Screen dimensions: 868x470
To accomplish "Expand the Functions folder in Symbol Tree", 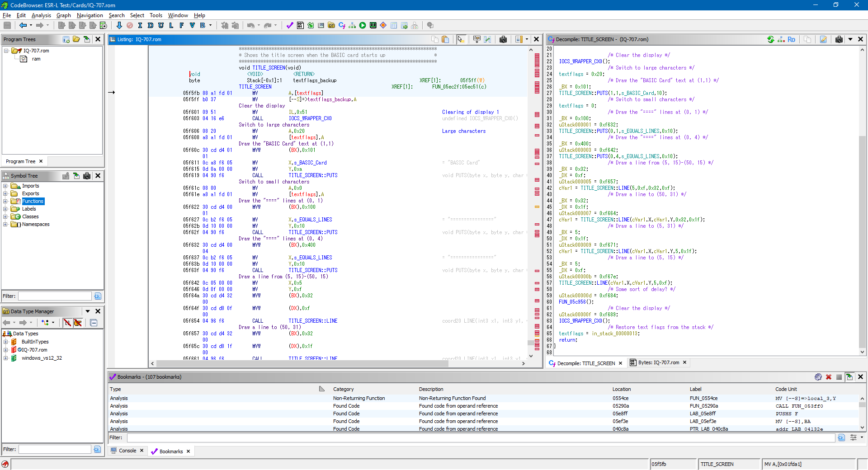I will pos(5,201).
